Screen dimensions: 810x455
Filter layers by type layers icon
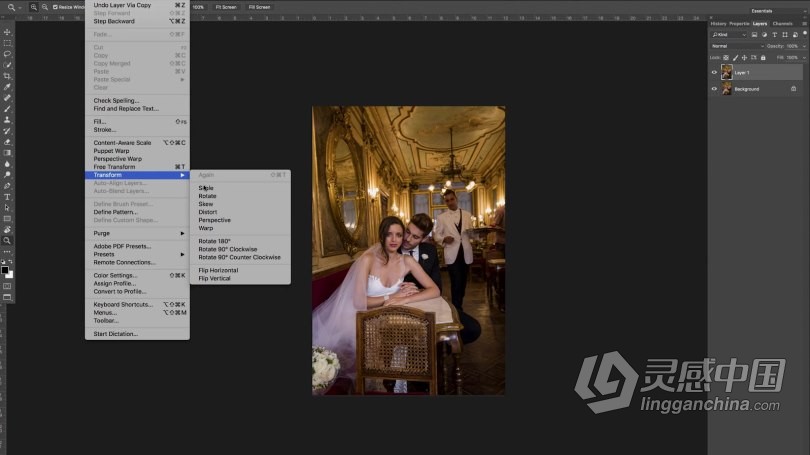pos(774,35)
